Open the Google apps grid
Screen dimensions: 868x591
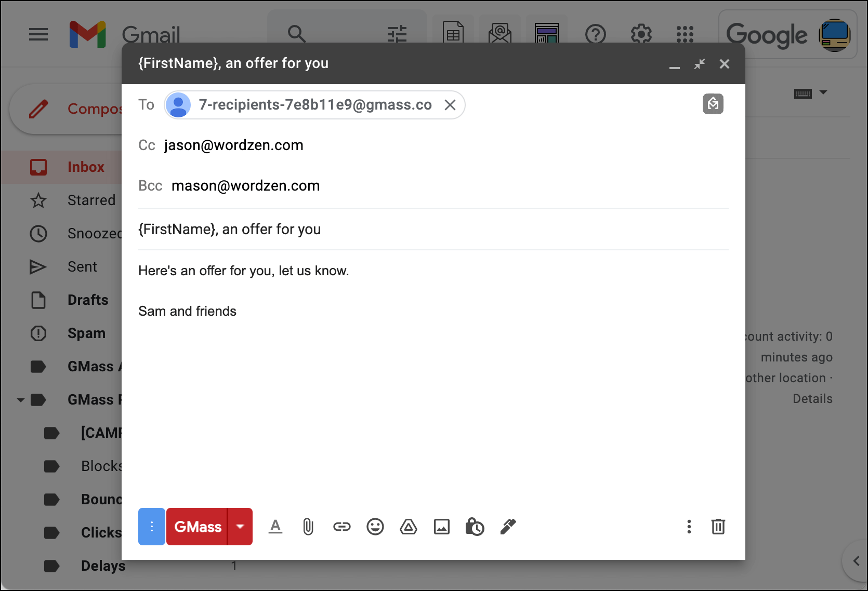(x=685, y=34)
